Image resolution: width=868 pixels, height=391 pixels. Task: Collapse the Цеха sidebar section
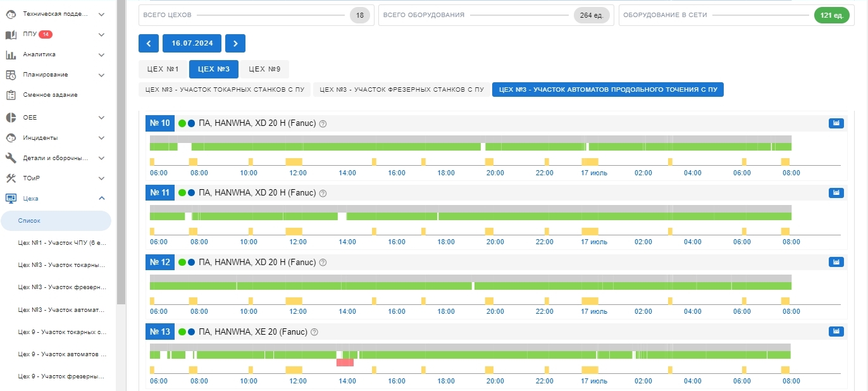101,199
